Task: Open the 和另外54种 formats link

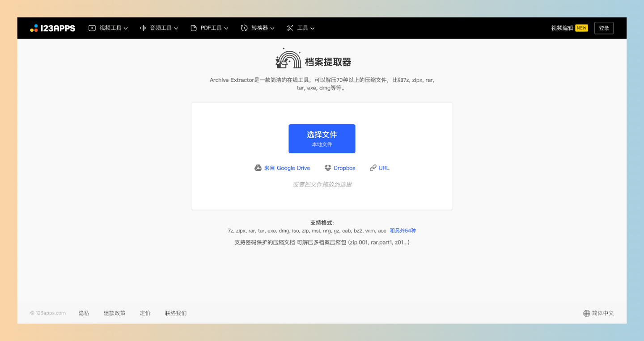Action: [402, 231]
